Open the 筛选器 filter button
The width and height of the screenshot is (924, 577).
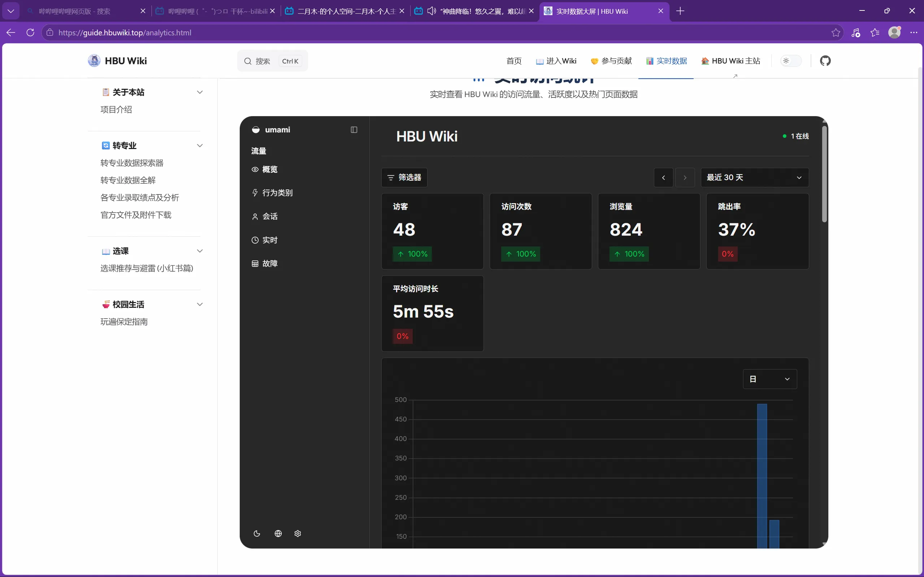(x=404, y=178)
